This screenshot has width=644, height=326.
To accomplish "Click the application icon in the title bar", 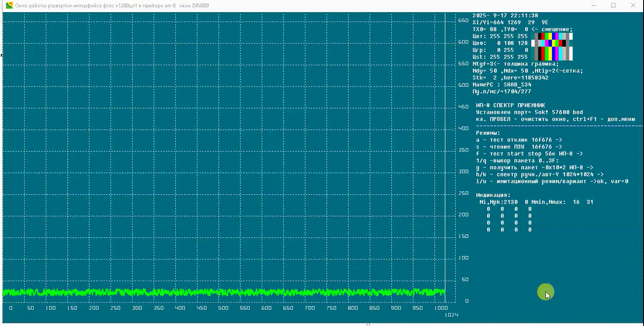I will 9,6.
